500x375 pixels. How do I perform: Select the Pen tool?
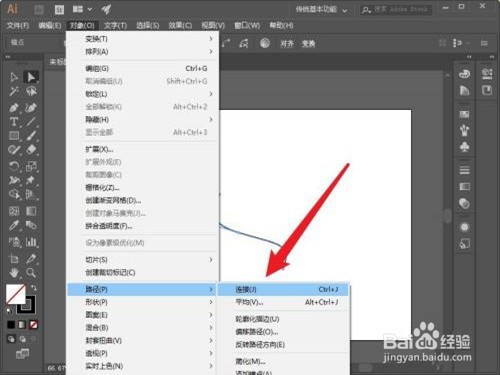click(14, 108)
